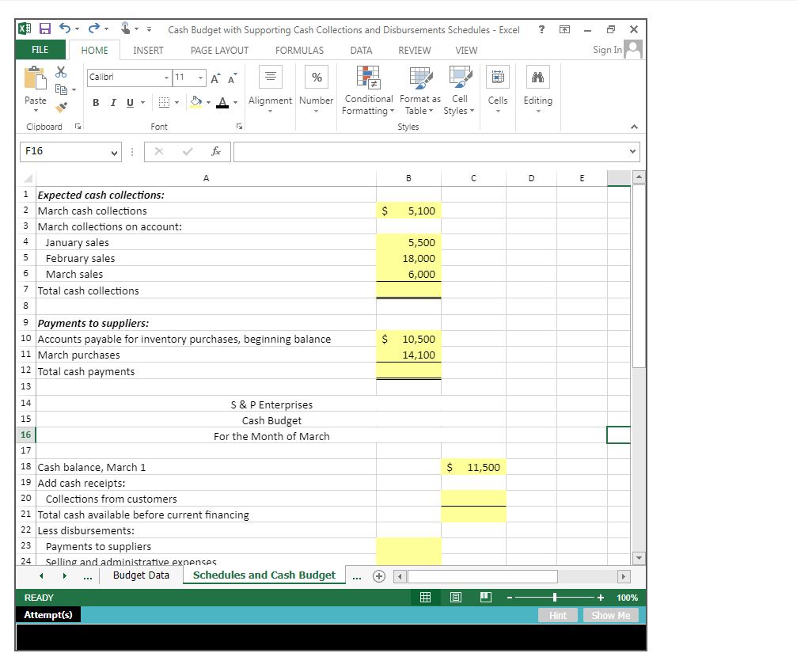Click the formula bar input

point(431,151)
